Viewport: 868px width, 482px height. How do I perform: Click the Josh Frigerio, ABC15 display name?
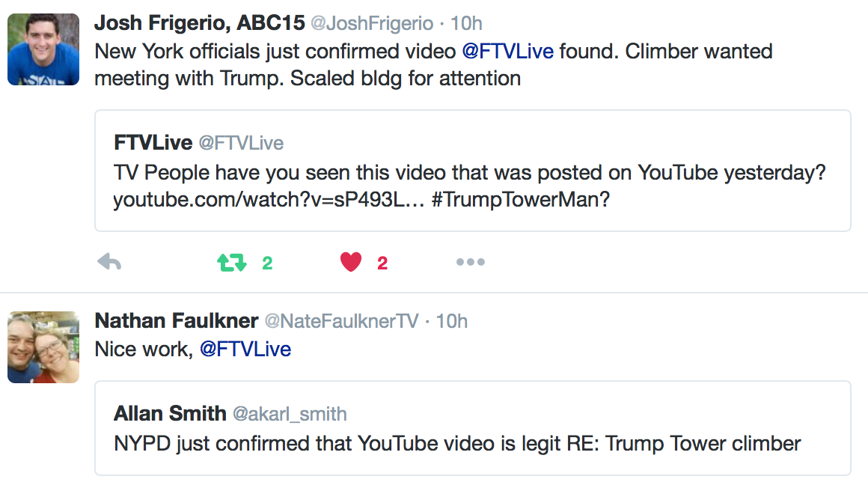click(x=199, y=23)
